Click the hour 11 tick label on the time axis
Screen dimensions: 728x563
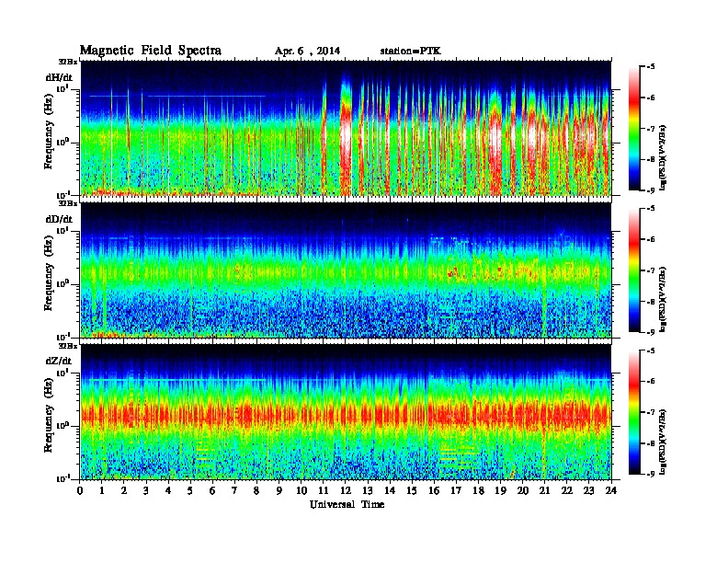click(x=324, y=491)
